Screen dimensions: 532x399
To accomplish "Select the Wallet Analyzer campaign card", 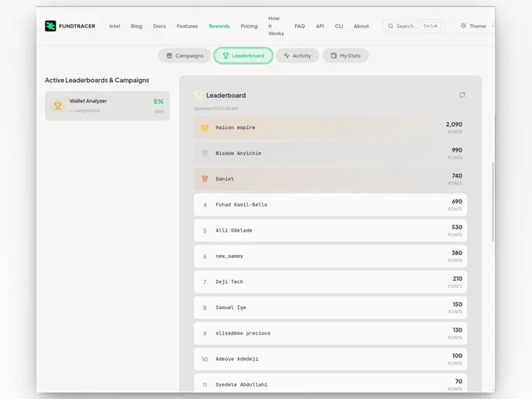I will [x=107, y=106].
